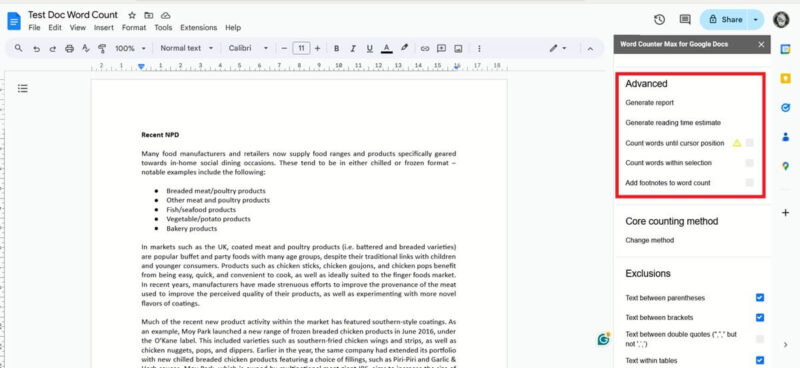Redo the last action
The width and height of the screenshot is (800, 368).
coord(53,48)
